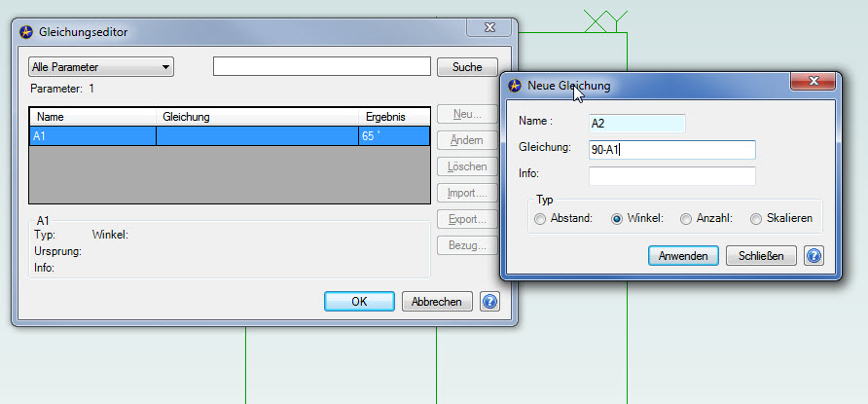Click the Neue Gleichung title bar star icon
Image resolution: width=868 pixels, height=404 pixels.
tap(515, 86)
